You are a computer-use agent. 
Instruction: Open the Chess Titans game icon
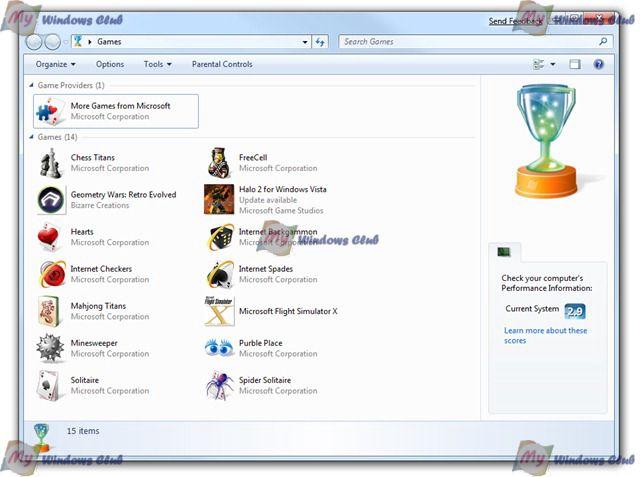tap(51, 163)
